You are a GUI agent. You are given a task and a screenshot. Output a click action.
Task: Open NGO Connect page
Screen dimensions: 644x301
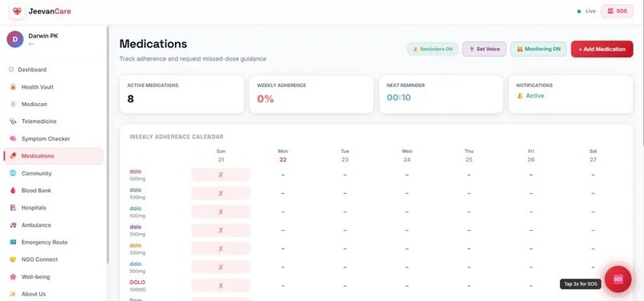(x=54, y=259)
